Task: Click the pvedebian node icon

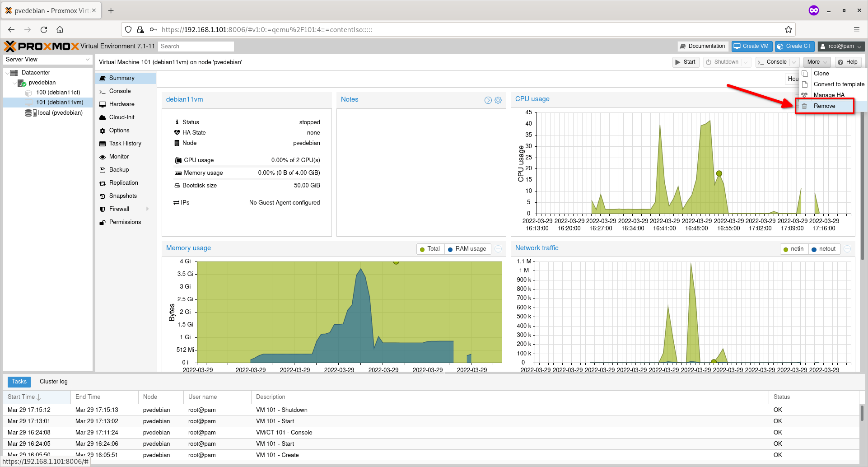Action: tap(22, 83)
